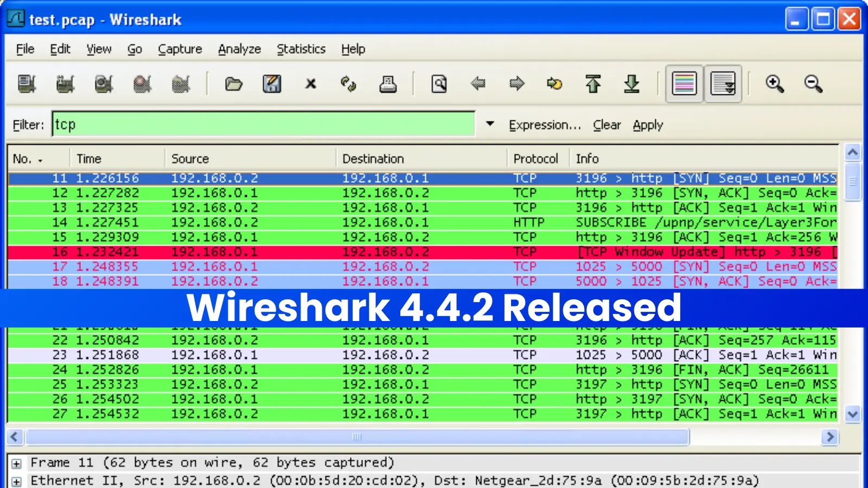Apply the display filter
The image size is (868, 488).
648,125
